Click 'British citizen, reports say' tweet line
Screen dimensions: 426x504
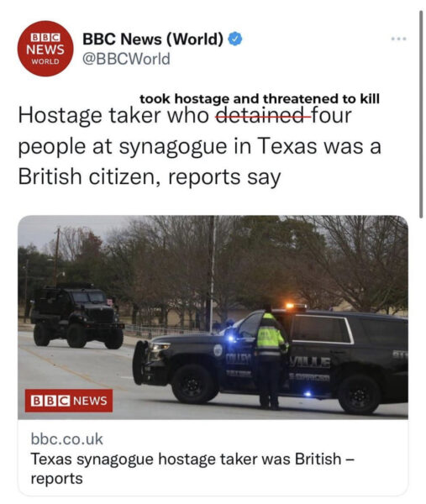click(x=150, y=177)
